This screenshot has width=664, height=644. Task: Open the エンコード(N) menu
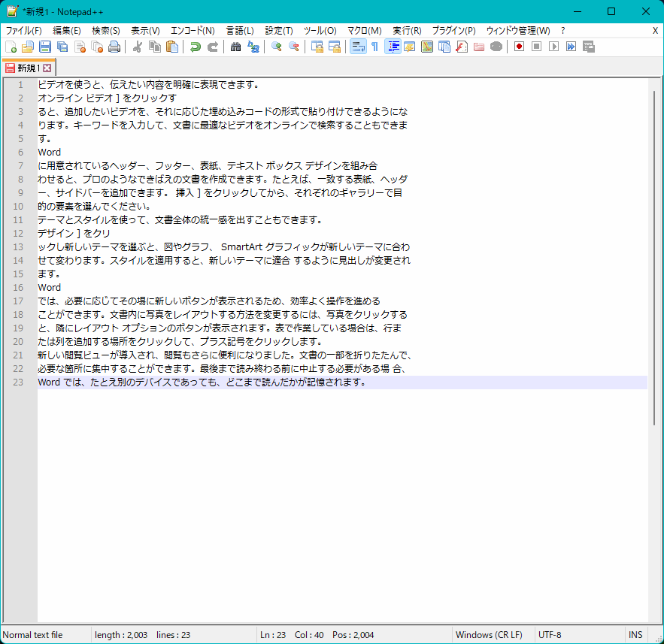tap(193, 31)
